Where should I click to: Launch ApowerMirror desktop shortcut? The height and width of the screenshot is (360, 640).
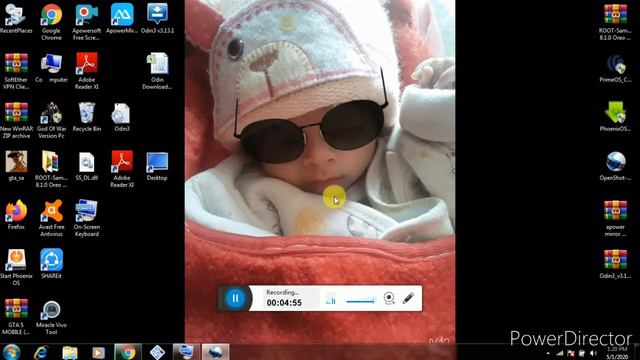(x=122, y=19)
